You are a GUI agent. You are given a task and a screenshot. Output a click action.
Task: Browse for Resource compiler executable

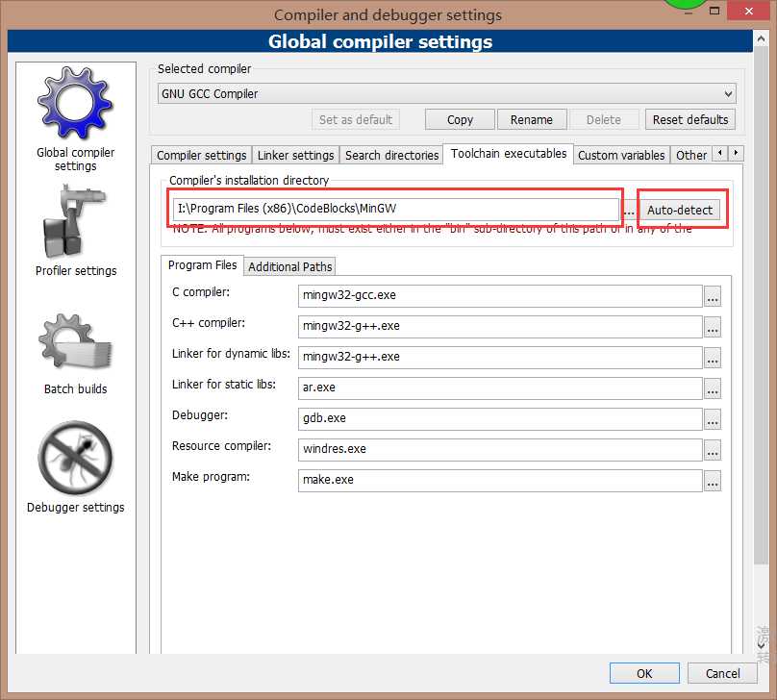713,450
